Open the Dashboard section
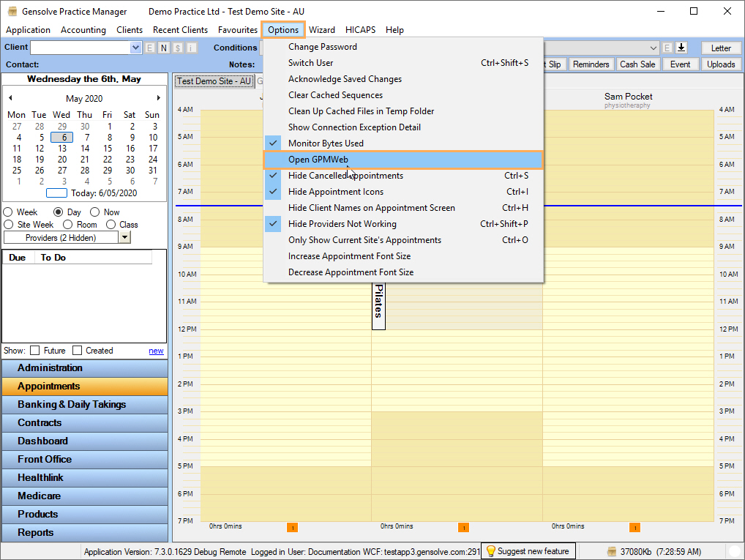 click(85, 441)
